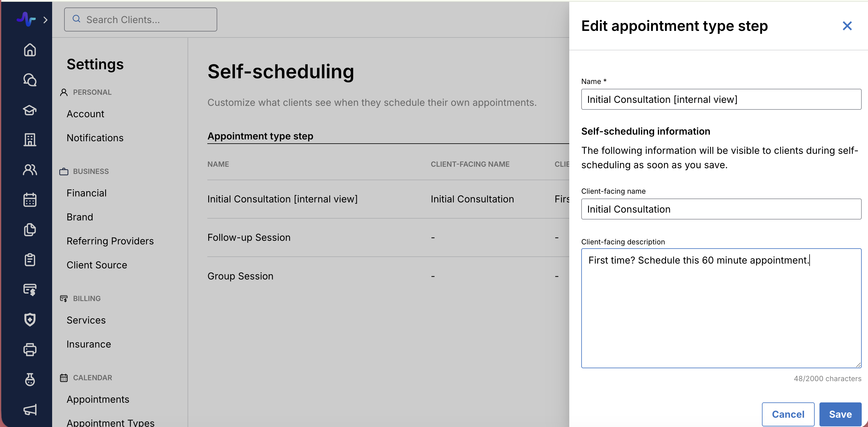The image size is (868, 427).
Task: Open the building organization sidebar icon
Action: point(30,140)
